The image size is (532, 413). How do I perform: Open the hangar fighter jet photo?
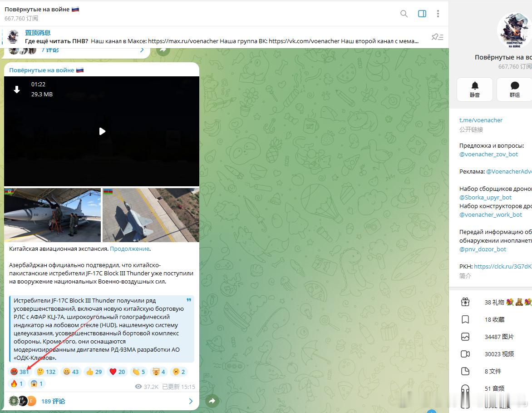pyautogui.click(x=53, y=215)
